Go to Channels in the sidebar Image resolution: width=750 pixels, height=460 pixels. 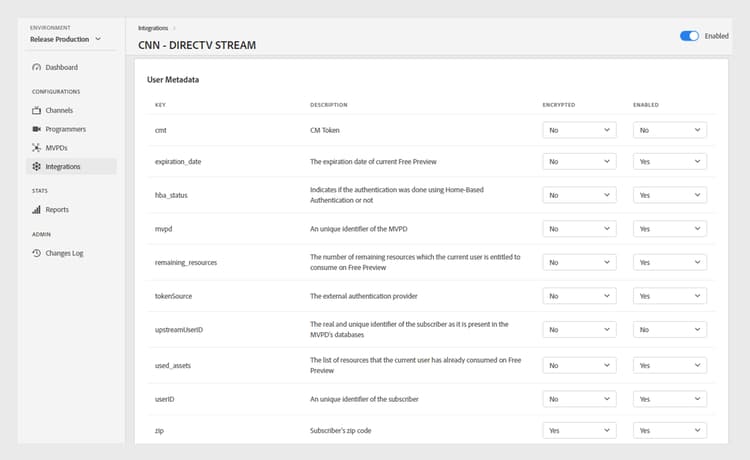tap(59, 110)
